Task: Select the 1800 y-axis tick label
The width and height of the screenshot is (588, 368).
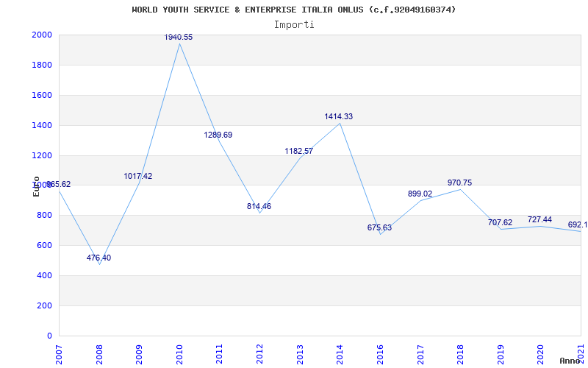Action: tap(42, 65)
